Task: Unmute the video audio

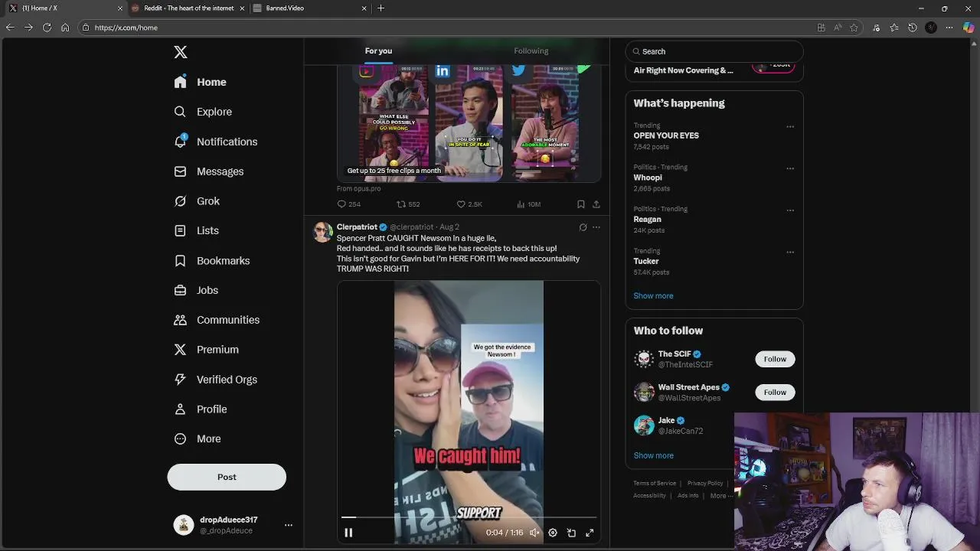Action: coord(535,533)
